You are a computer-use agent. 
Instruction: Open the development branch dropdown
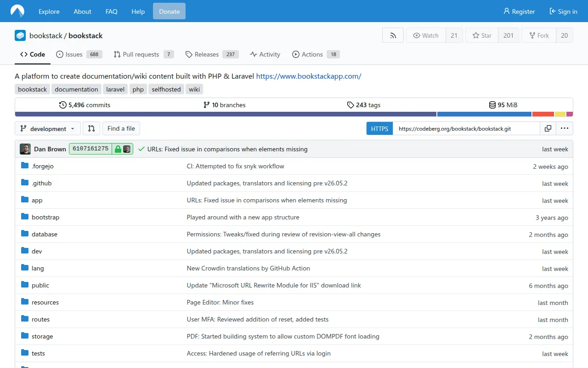coord(48,128)
